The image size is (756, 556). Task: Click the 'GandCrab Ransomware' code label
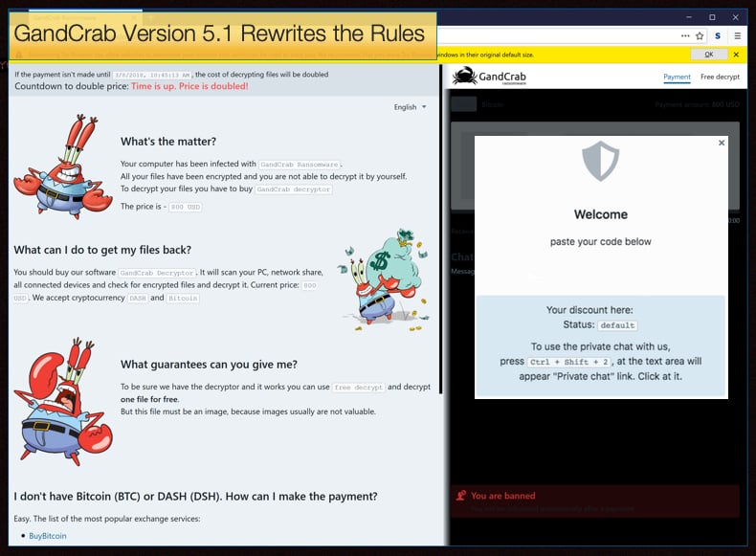coord(299,165)
